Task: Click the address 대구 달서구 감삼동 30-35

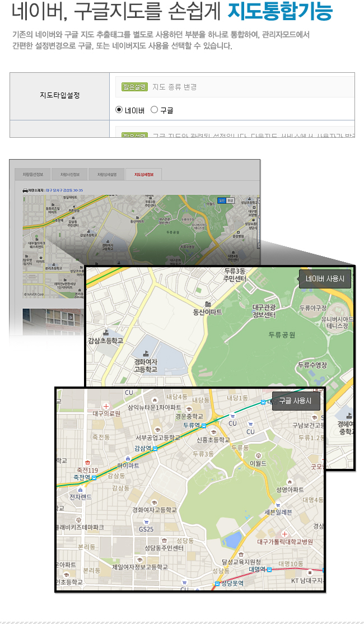Action: (x=64, y=190)
